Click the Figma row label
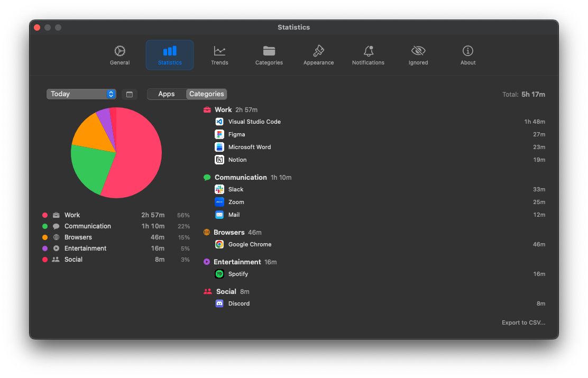 236,134
